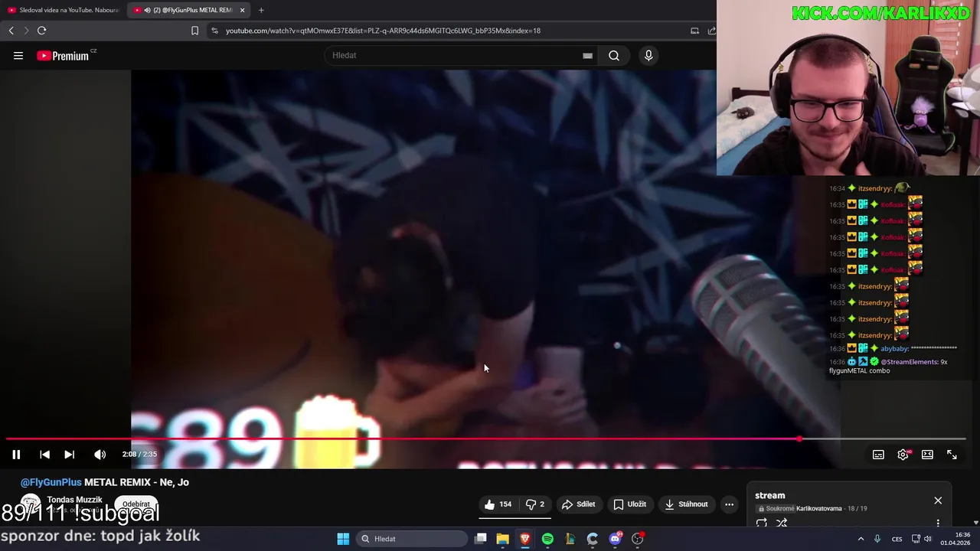
Task: Mute the video volume
Action: (x=100, y=455)
